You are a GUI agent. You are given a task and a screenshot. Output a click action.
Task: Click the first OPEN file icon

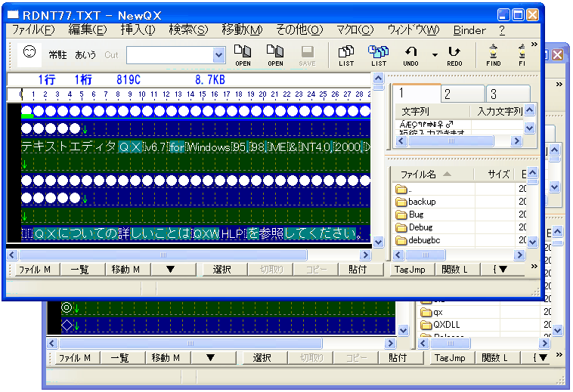pos(243,55)
